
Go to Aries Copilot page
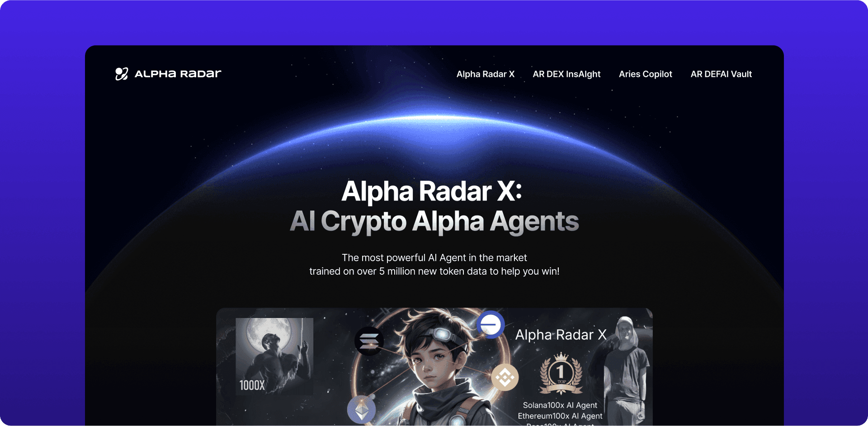tap(646, 74)
